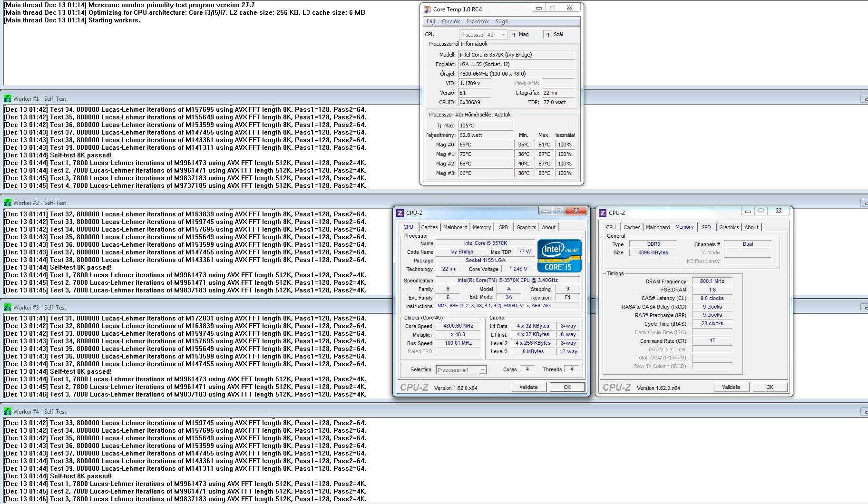
Task: Click the Prime95 icon of Worker #2
Action: pos(8,203)
